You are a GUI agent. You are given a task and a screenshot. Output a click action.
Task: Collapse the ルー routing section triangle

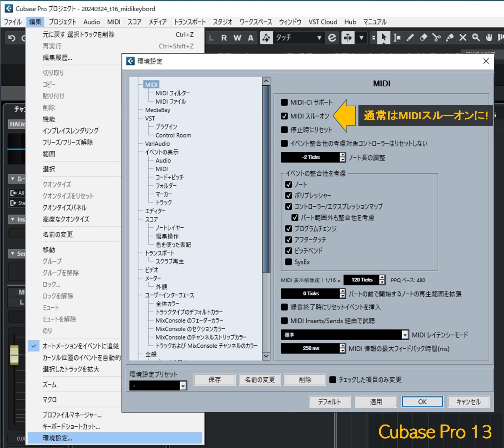12,179
